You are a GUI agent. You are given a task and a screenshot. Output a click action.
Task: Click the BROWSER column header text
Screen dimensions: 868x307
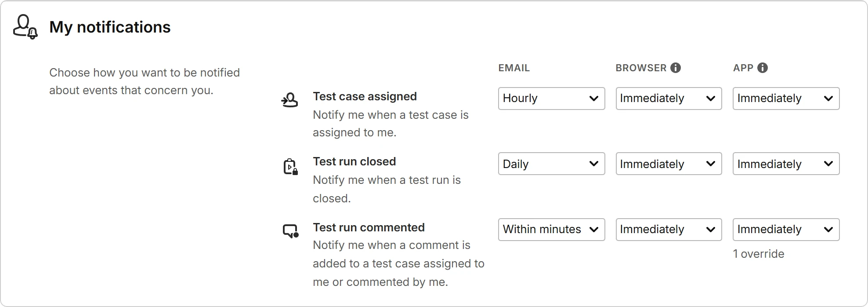[x=641, y=68]
